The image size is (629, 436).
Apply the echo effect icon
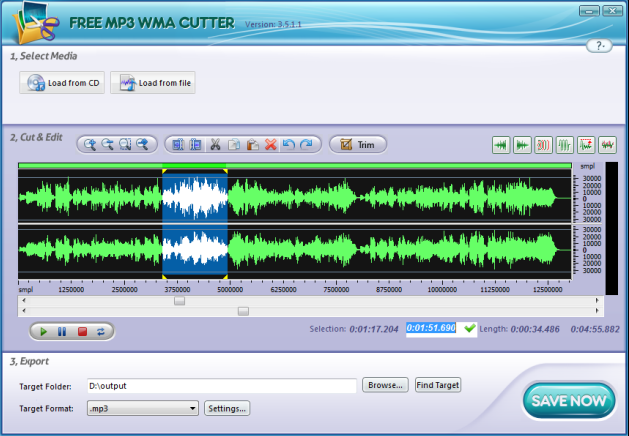click(544, 145)
